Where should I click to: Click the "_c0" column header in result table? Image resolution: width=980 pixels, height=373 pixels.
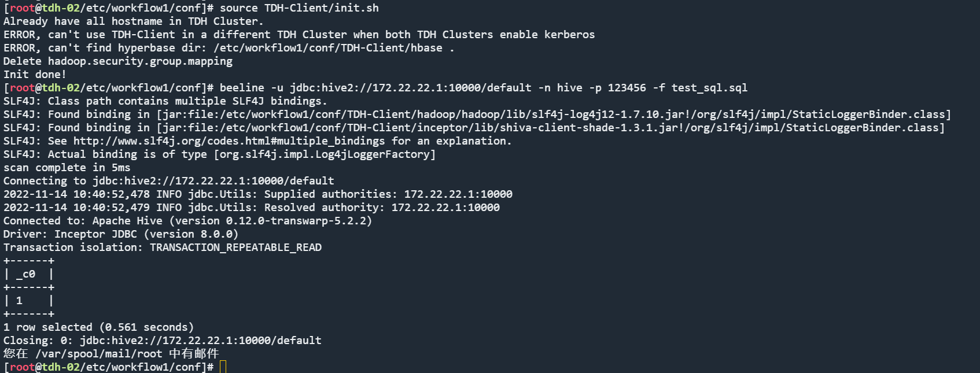pos(25,274)
